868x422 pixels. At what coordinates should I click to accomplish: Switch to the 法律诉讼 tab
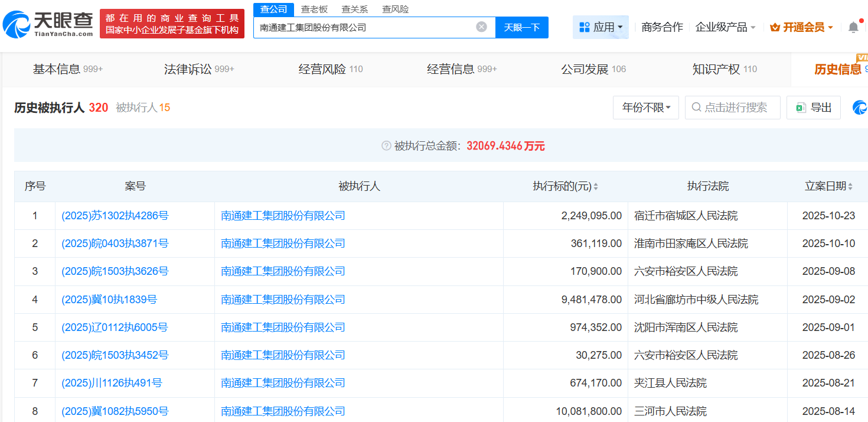coord(199,69)
